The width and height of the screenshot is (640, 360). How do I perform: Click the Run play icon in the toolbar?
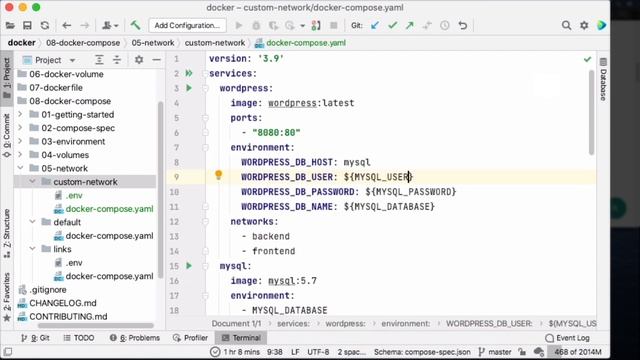(x=239, y=25)
